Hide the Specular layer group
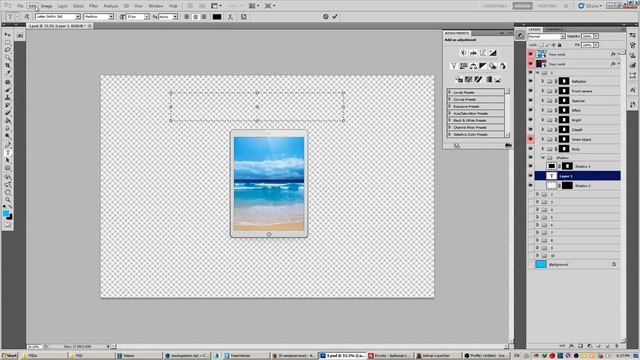The width and height of the screenshot is (640, 360). [x=531, y=101]
